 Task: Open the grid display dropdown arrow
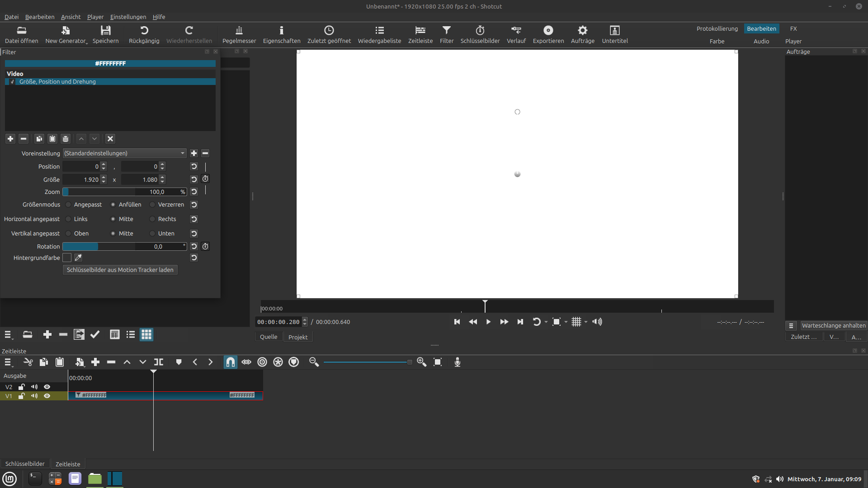pos(586,322)
